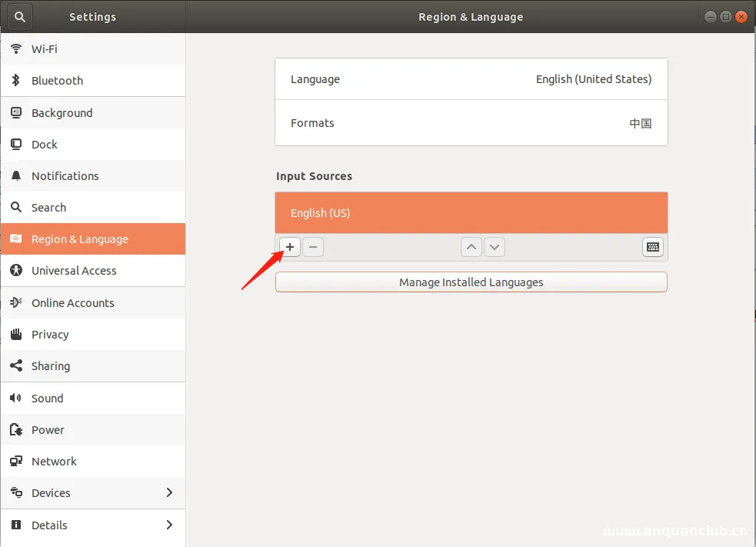Select the English (US) input source entry
Viewport: 756px width, 547px height.
point(471,212)
